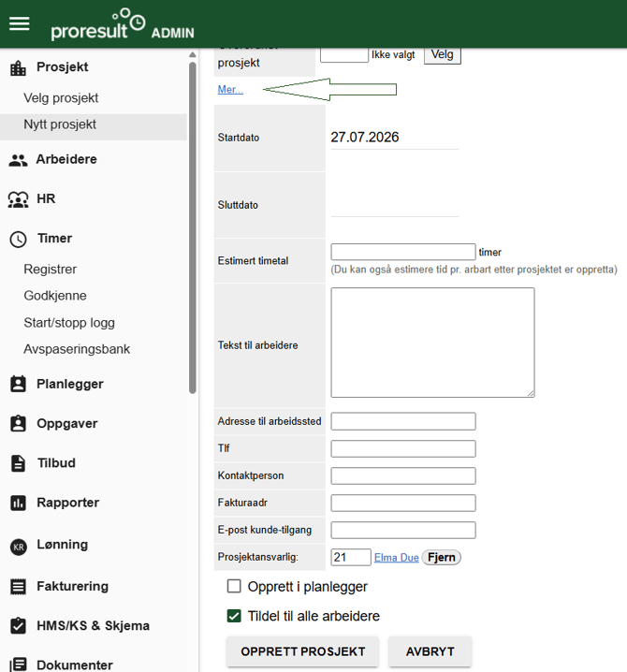This screenshot has width=627, height=672.
Task: Open Dokumenter menu item
Action: pyautogui.click(x=75, y=665)
